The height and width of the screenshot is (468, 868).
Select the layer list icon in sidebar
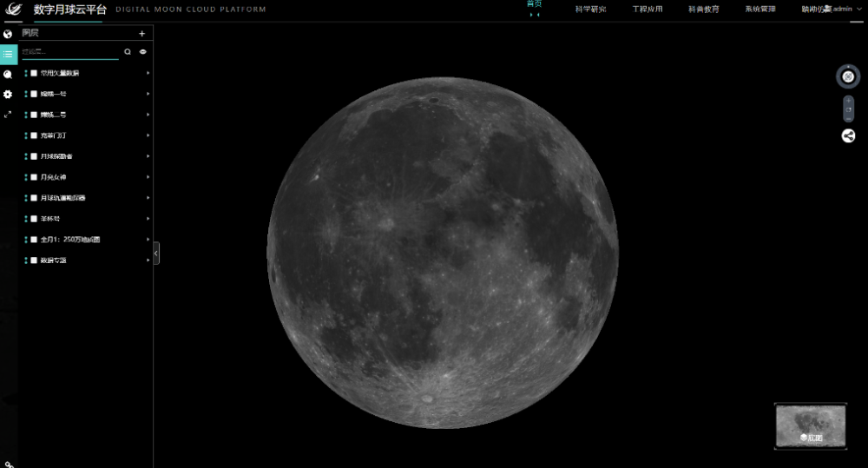click(8, 54)
